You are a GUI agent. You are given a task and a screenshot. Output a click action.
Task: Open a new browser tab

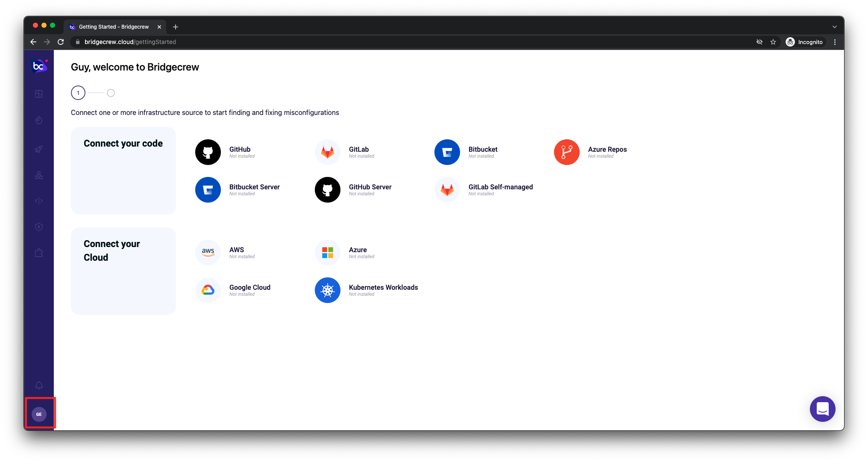coord(176,27)
